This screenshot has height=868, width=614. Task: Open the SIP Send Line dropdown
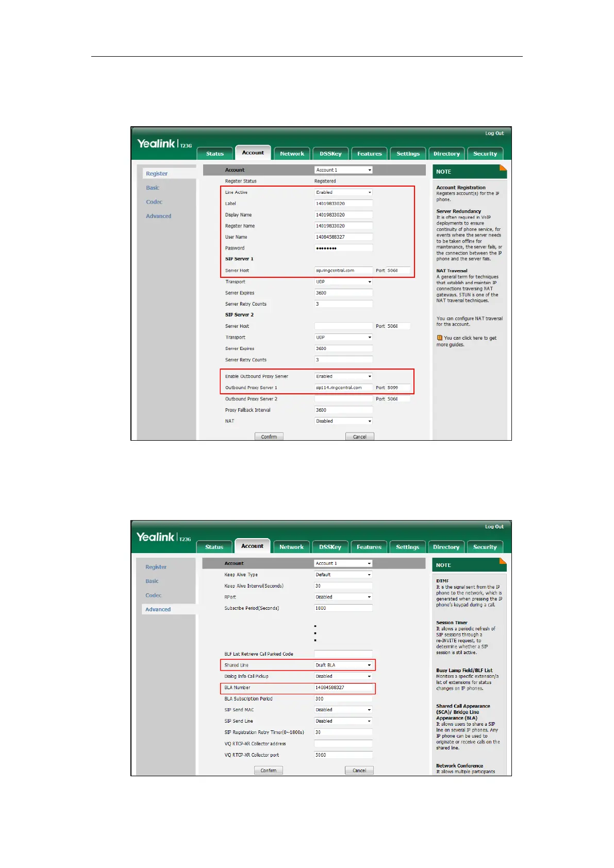343,721
